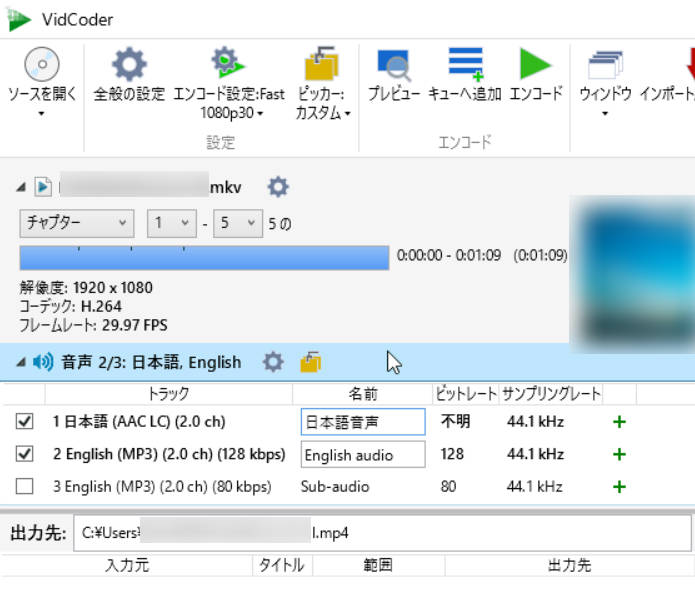The width and height of the screenshot is (695, 603).
Task: Click bitrate value 80 in track 3
Action: coord(448,487)
